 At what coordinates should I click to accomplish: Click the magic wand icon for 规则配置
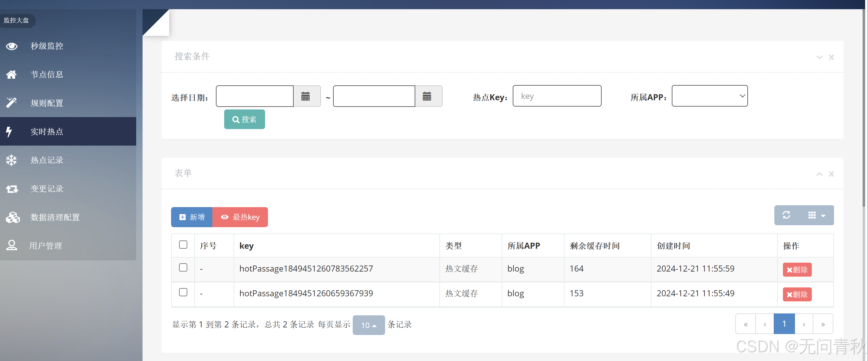pyautogui.click(x=11, y=102)
